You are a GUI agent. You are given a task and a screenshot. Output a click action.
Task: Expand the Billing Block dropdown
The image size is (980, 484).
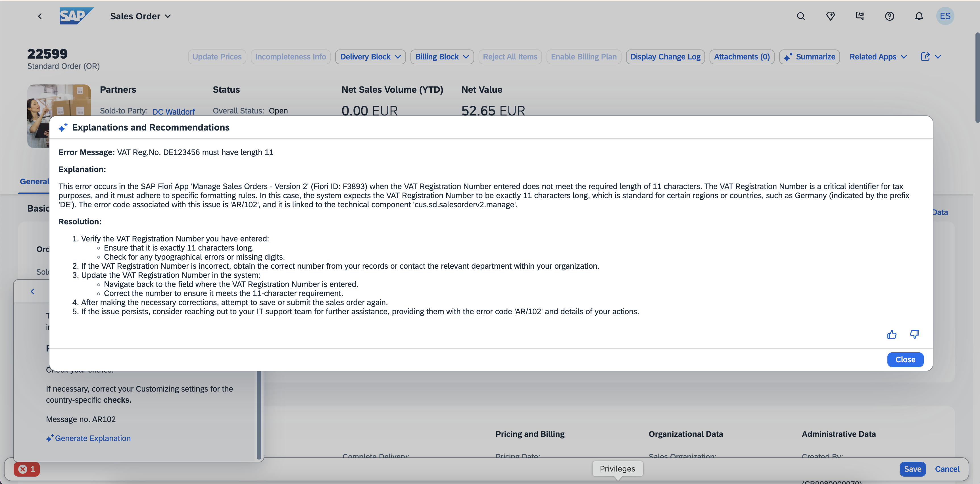coord(442,57)
